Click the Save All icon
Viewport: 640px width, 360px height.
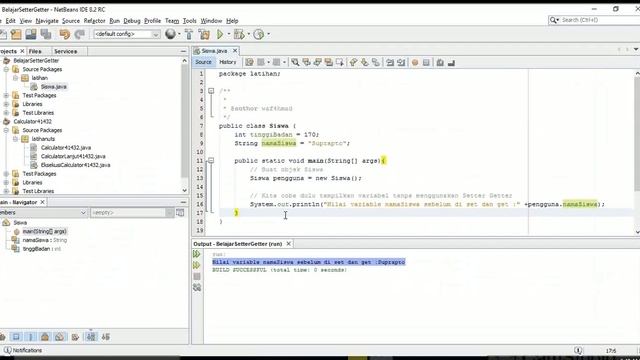[46, 34]
